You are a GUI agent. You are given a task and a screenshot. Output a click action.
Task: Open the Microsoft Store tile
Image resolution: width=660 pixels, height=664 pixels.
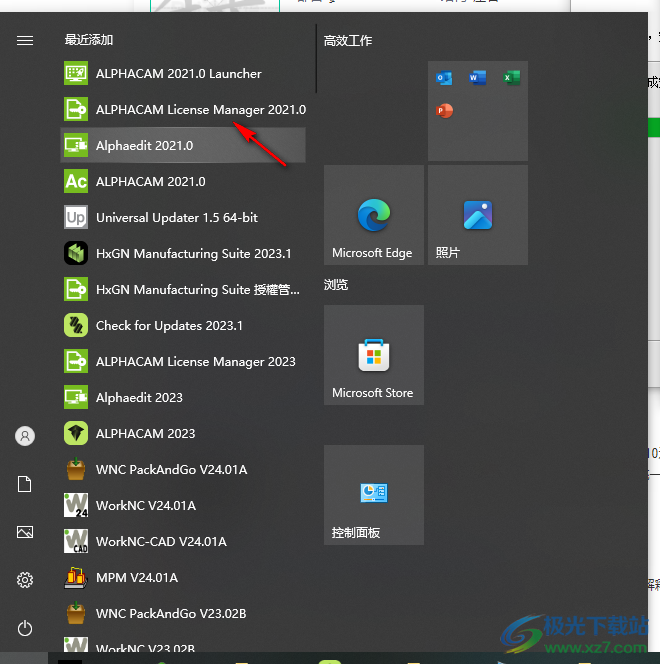point(373,356)
